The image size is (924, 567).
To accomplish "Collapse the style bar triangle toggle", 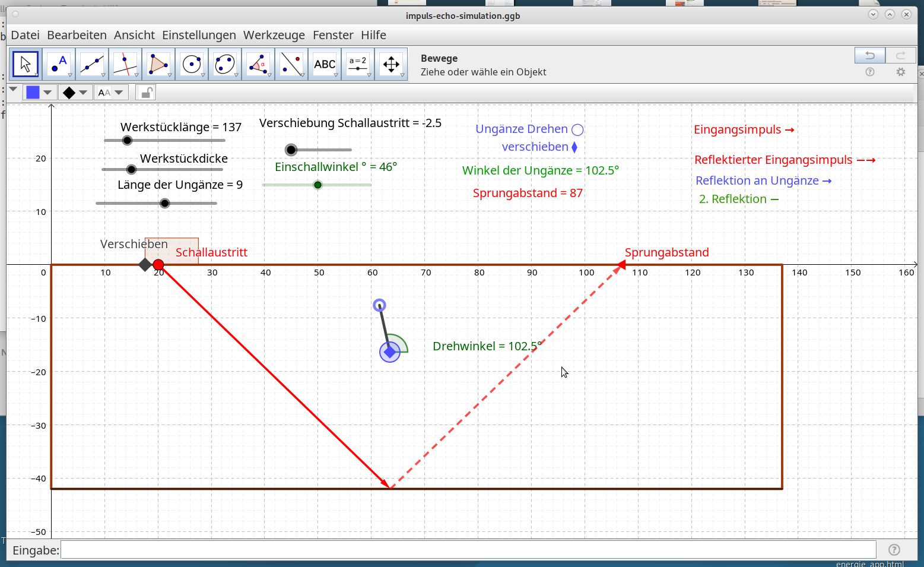I will click(13, 89).
